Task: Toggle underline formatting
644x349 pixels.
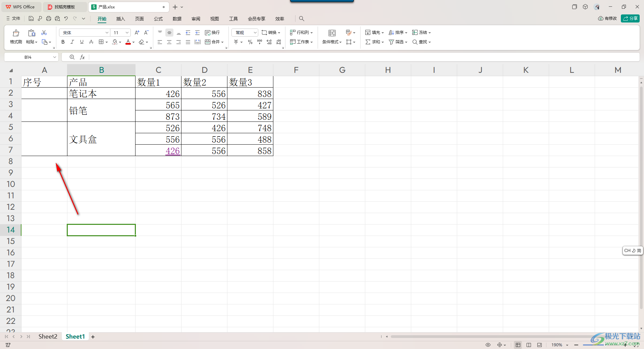Action: [x=82, y=42]
